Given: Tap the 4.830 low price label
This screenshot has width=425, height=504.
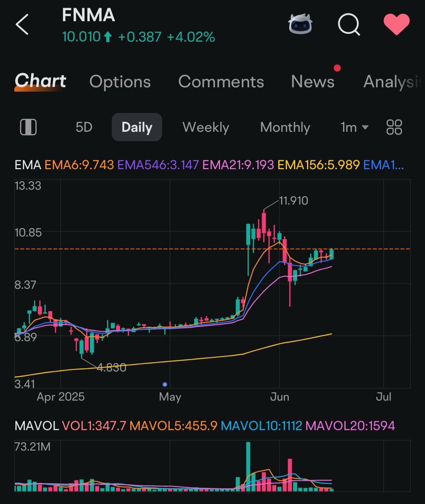Looking at the screenshot, I should pyautogui.click(x=111, y=367).
